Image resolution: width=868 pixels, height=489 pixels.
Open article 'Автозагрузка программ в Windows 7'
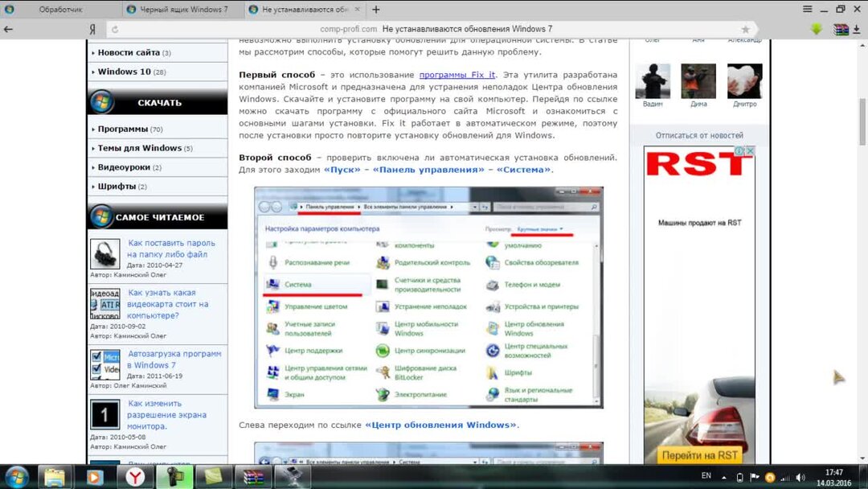[x=174, y=360]
